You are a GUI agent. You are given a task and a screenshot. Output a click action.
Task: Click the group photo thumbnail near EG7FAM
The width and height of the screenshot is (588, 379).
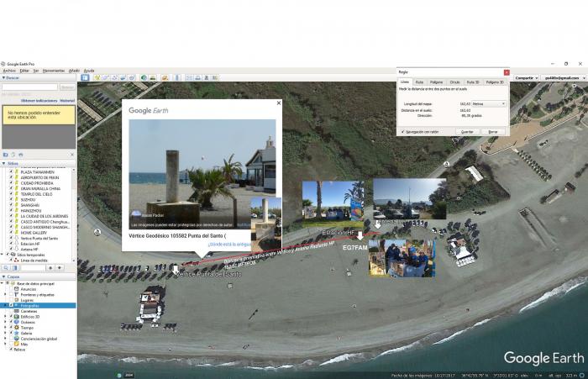click(x=402, y=258)
